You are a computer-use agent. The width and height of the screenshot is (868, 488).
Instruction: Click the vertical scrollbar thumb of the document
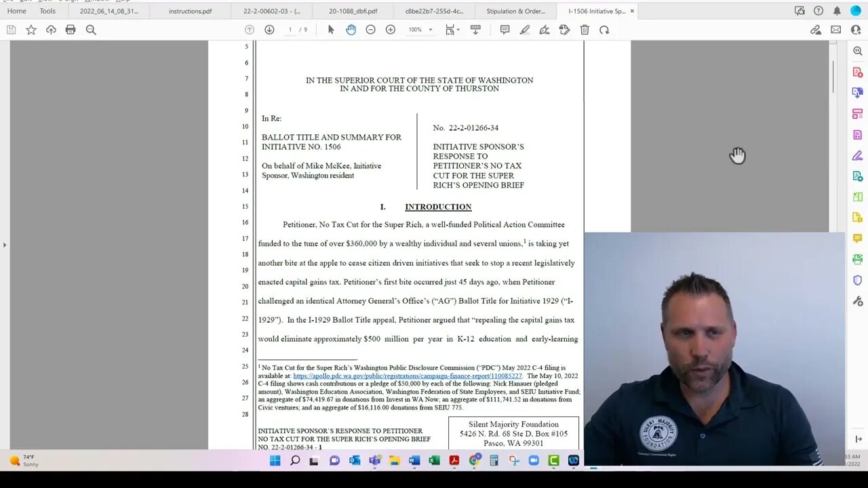point(833,78)
